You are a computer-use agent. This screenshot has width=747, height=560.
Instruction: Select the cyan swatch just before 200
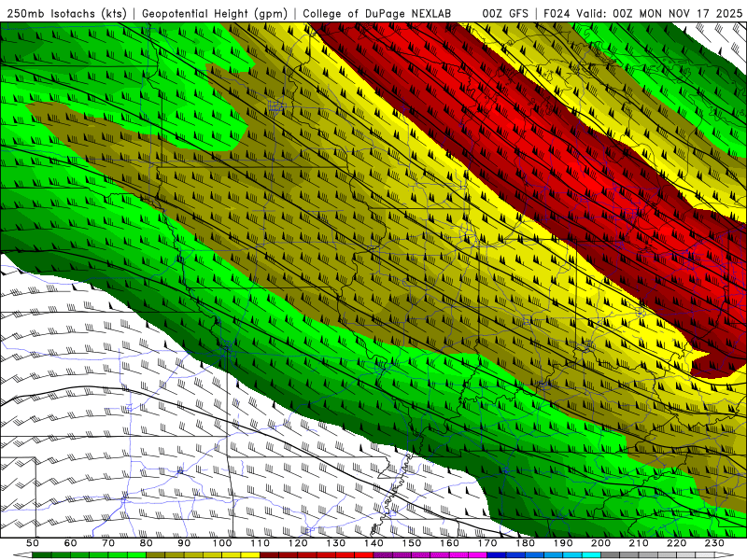point(591,554)
